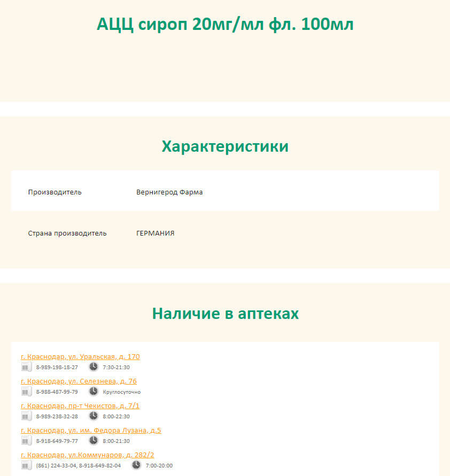
Task: Click the Характеристики section heading
Action: pyautogui.click(x=225, y=146)
